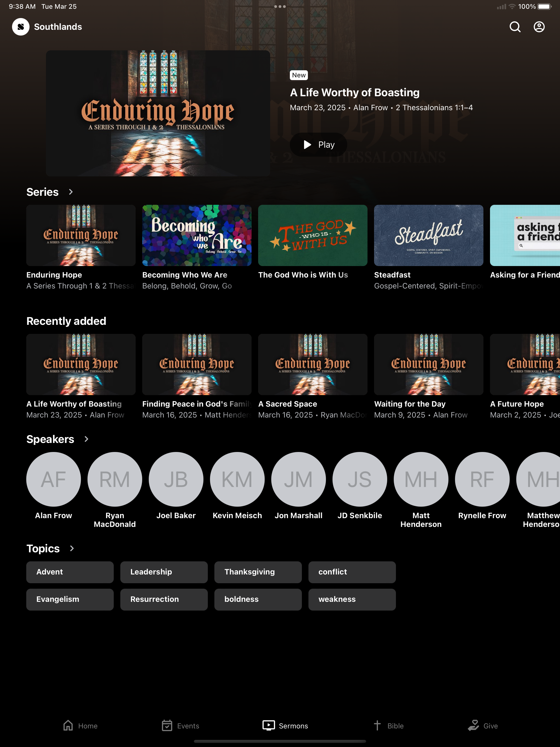Screen dimensions: 560x747
Task: Select speaker Matt Henderson avatar
Action: 421,479
